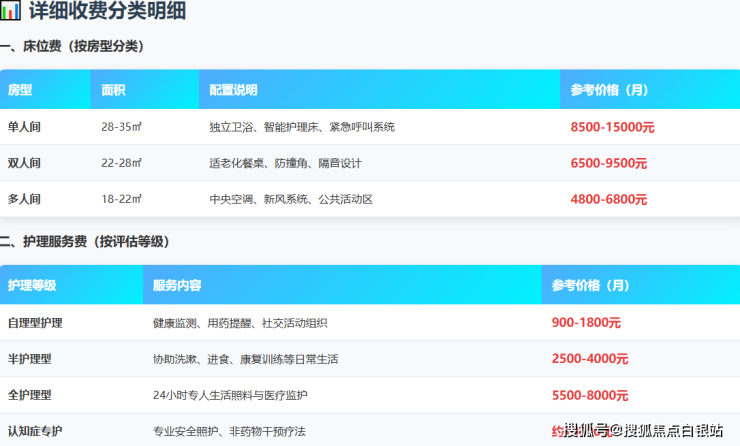Select the 自理型护理 row label

point(35,323)
